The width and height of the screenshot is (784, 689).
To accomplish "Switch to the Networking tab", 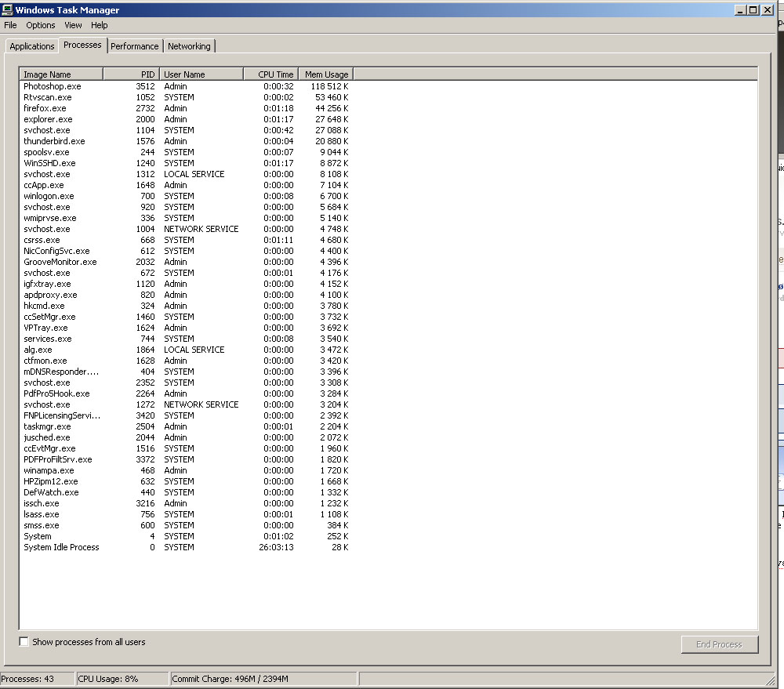I will click(189, 46).
